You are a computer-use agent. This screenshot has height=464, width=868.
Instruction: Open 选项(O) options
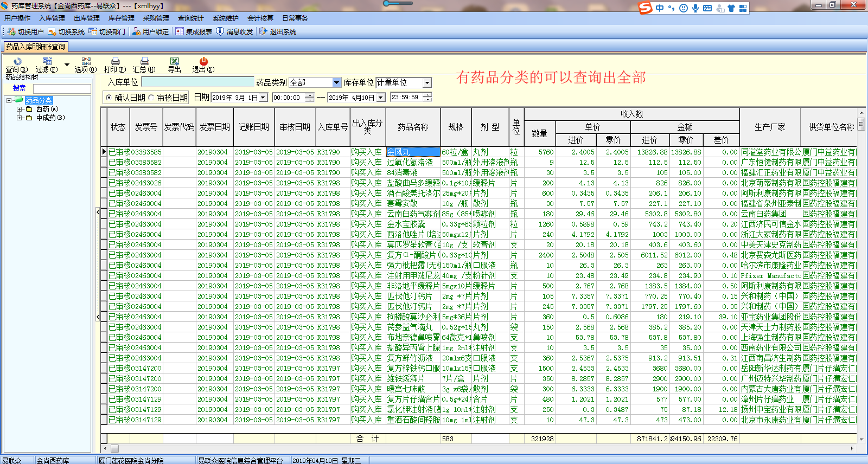coord(86,65)
